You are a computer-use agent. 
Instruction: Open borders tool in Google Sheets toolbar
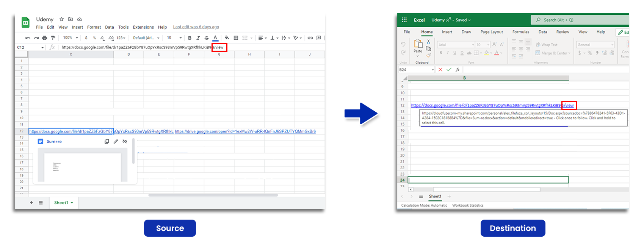pos(236,38)
